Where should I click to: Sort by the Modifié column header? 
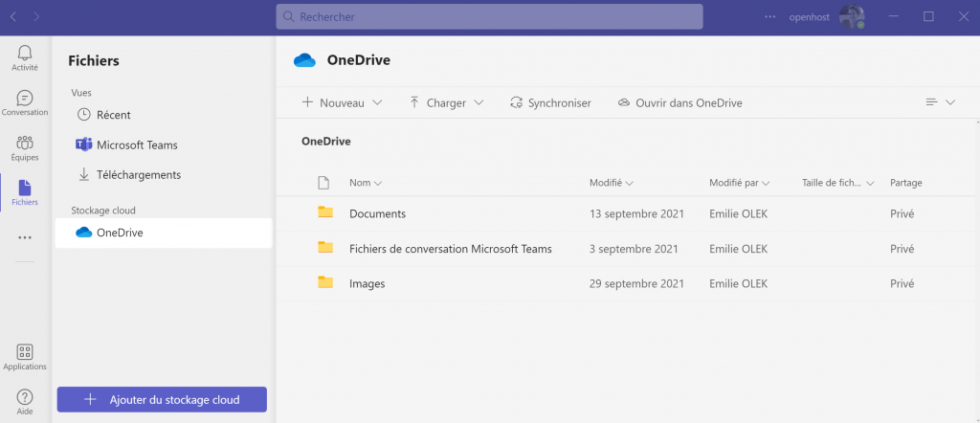(612, 183)
